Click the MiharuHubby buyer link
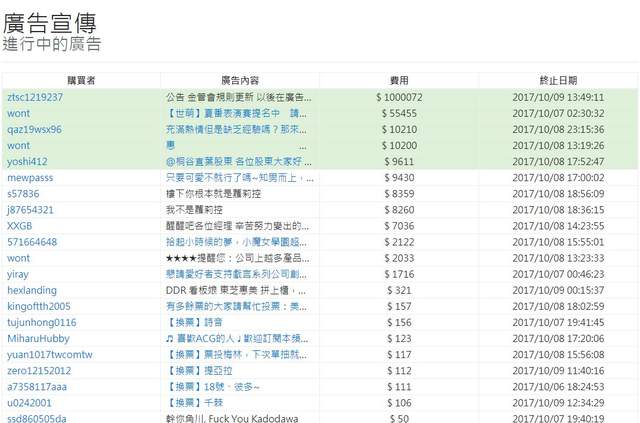640x423 pixels. 37,338
